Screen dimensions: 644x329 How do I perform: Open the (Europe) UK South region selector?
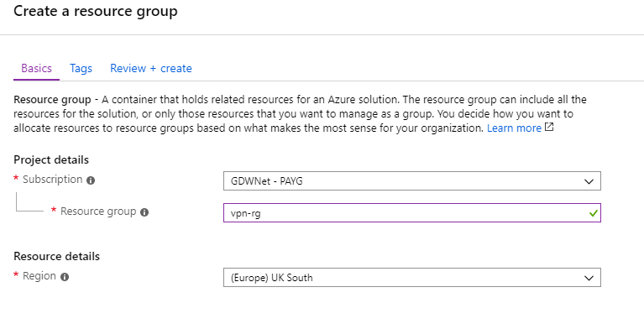click(x=412, y=278)
